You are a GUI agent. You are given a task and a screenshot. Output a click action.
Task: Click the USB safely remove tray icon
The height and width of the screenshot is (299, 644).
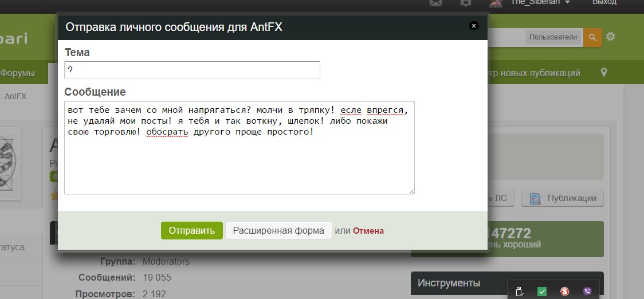point(519,291)
